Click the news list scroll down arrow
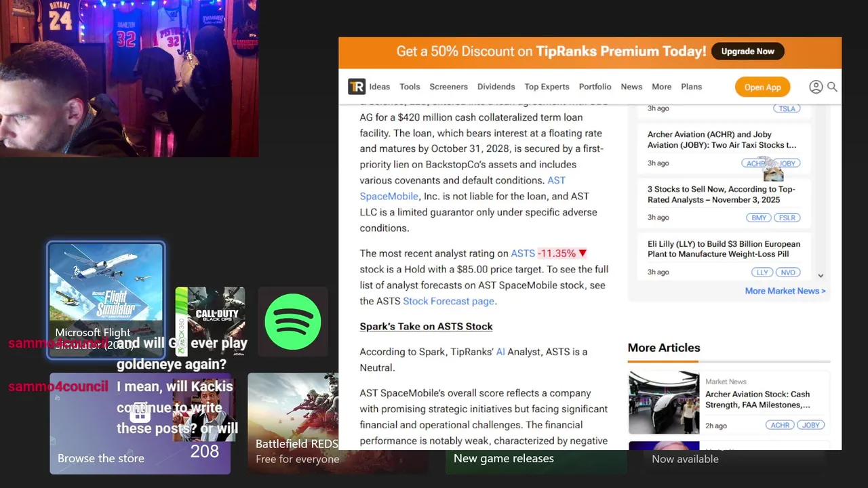This screenshot has height=488, width=868. 821,276
